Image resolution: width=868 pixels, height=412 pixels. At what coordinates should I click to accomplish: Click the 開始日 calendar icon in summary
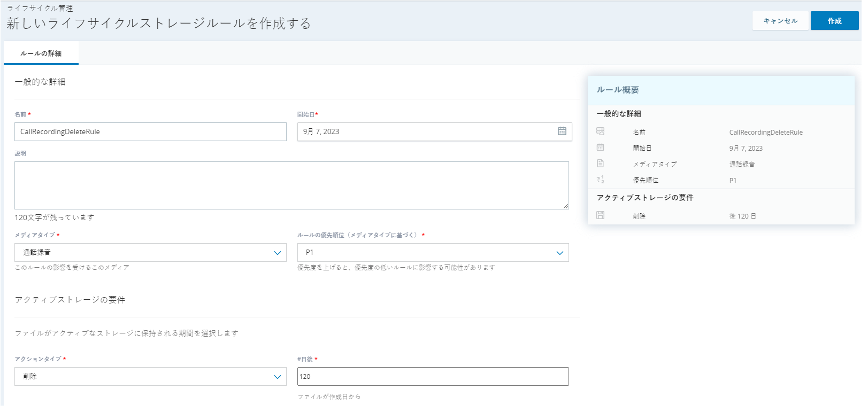pos(600,147)
